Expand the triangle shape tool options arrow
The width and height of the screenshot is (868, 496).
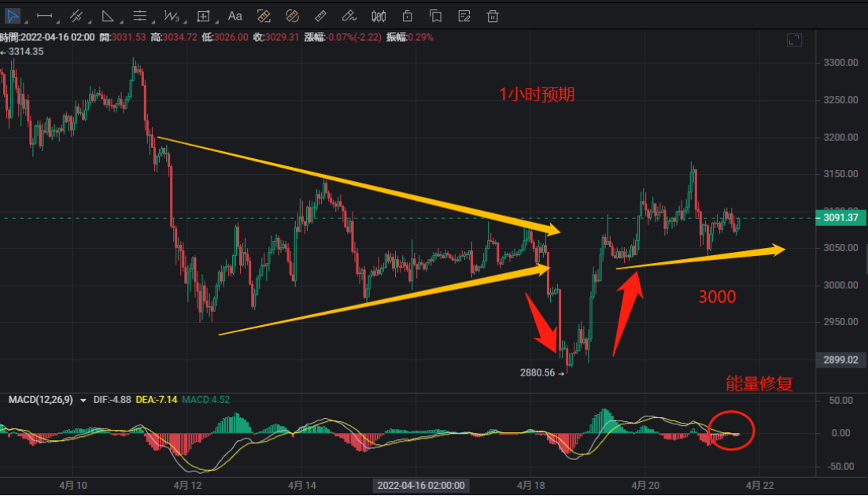(x=121, y=22)
